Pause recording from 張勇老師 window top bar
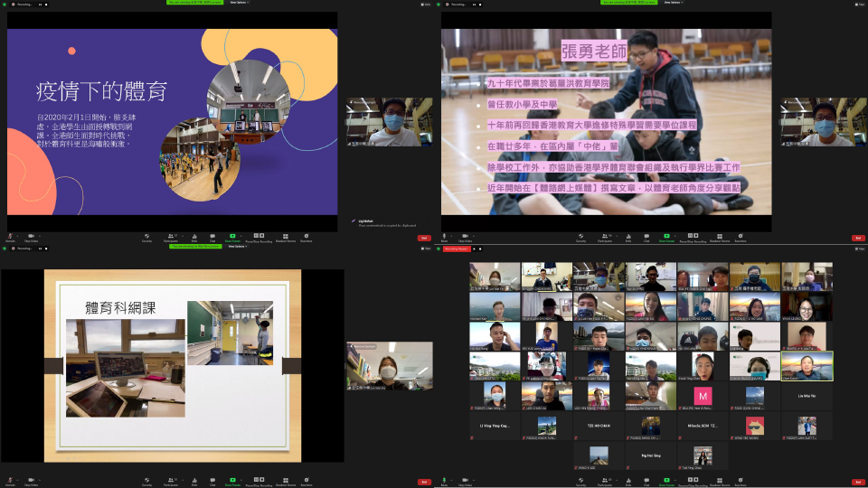Image resolution: width=868 pixels, height=488 pixels. pyautogui.click(x=474, y=5)
